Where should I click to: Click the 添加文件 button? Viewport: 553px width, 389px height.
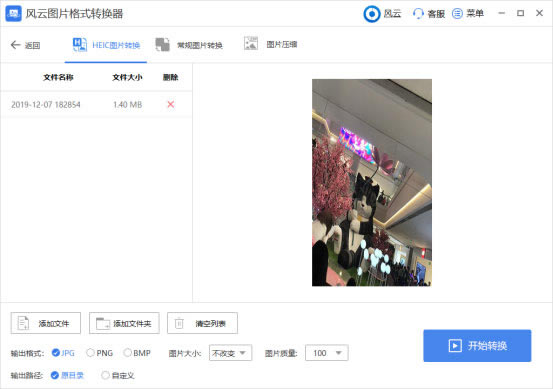point(46,323)
